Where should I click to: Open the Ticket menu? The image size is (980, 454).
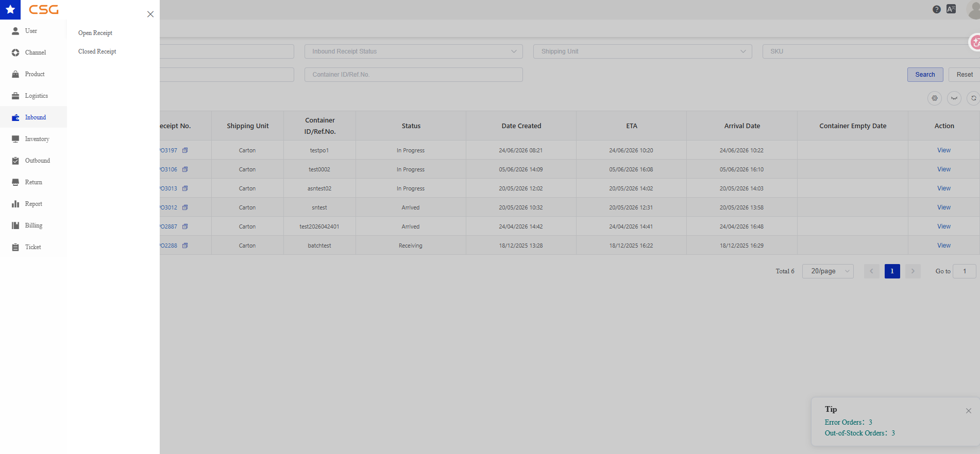pyautogui.click(x=33, y=247)
